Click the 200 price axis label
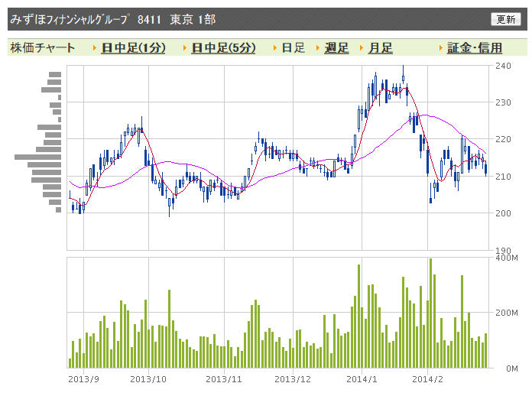 pyautogui.click(x=503, y=213)
